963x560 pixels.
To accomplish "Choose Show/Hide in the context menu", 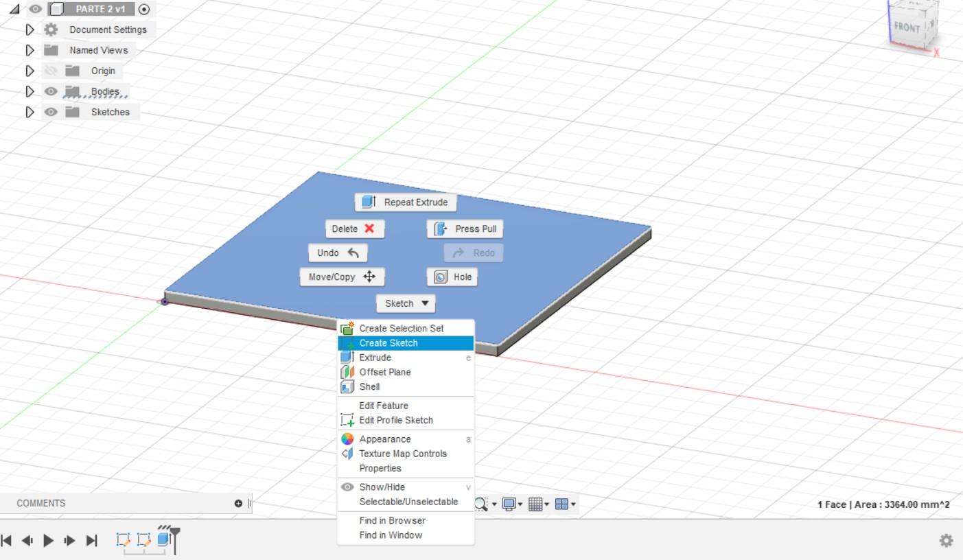I will (x=406, y=487).
